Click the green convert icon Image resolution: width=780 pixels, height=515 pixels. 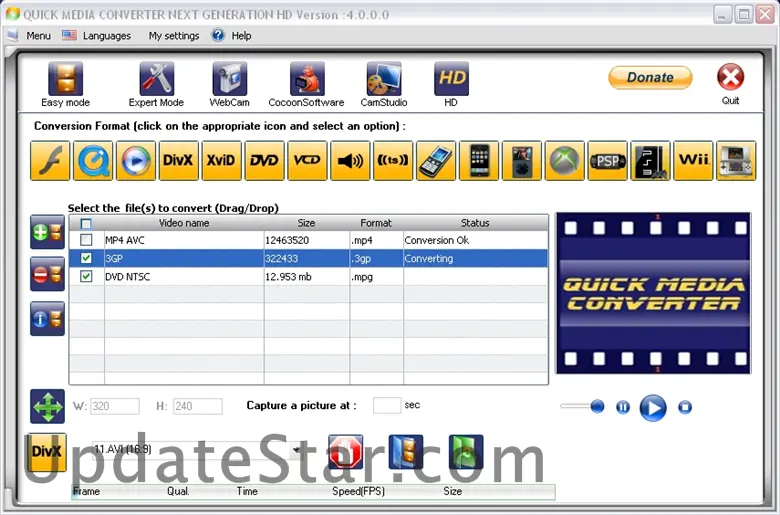[x=466, y=452]
